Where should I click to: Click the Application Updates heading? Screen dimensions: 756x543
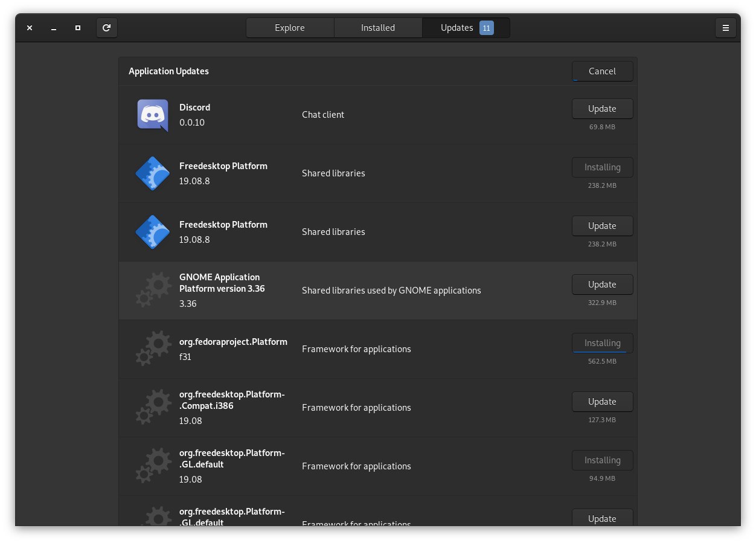[x=168, y=71]
